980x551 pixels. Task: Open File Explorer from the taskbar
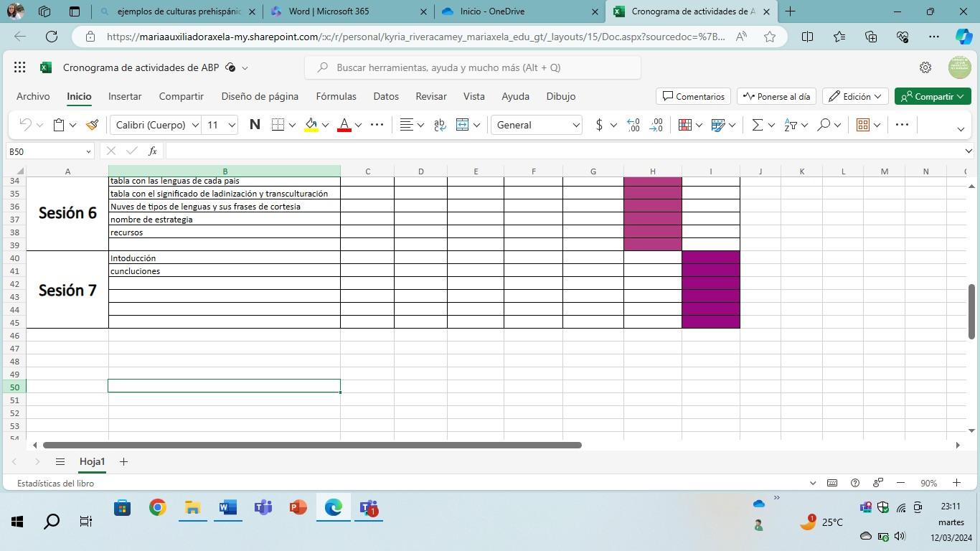(192, 508)
